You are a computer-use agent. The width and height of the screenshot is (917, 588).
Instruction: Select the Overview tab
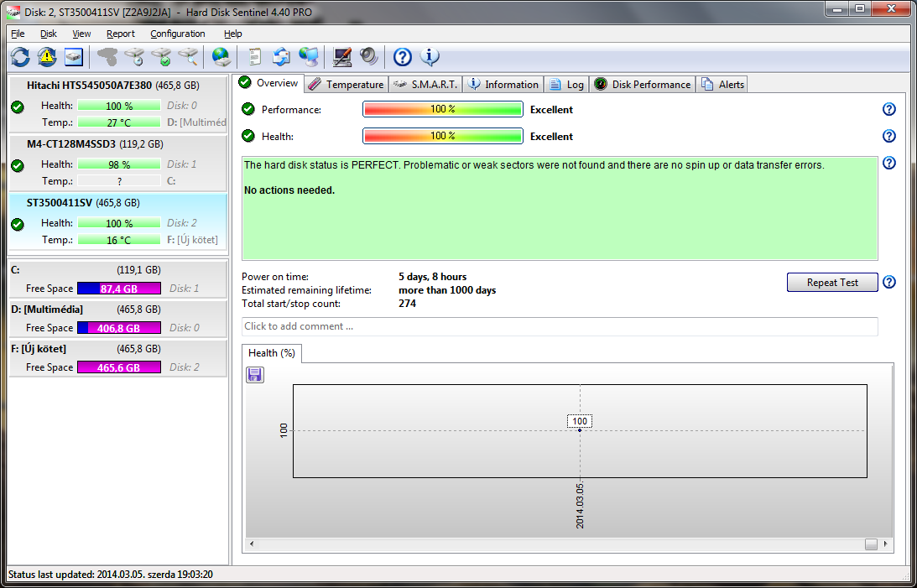point(268,83)
